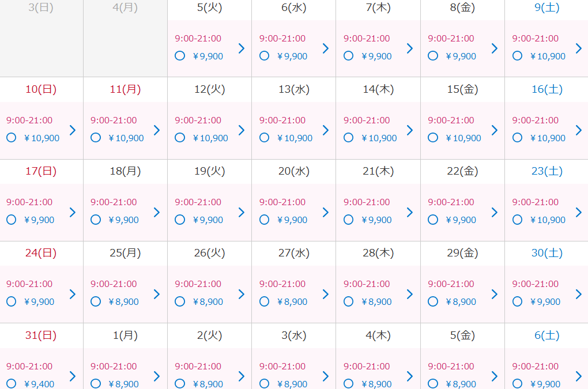Expand the 30(土) slot with its chevron
Screen dimensions: 588x389
(579, 294)
